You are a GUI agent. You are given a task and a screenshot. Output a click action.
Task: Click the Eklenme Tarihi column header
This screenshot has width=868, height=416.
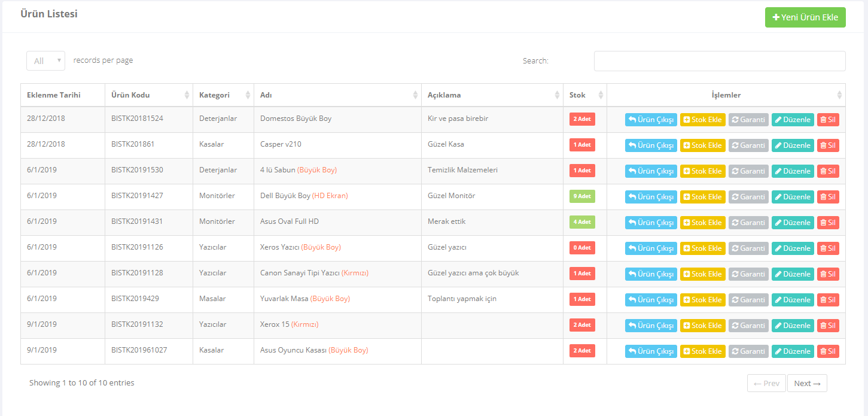tap(63, 95)
